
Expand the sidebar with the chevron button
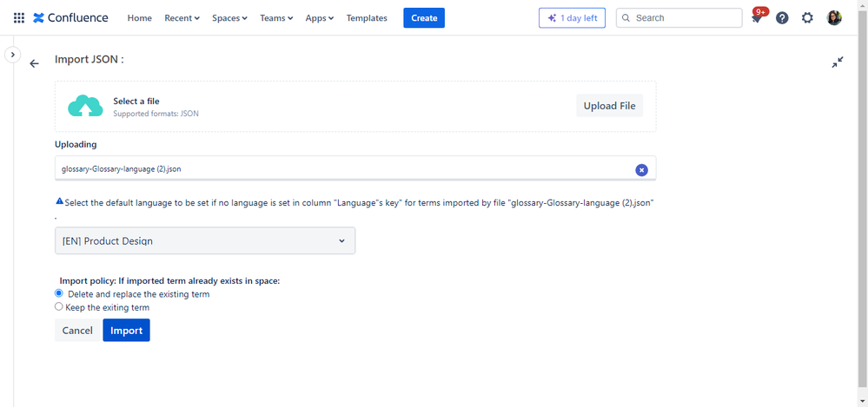13,54
